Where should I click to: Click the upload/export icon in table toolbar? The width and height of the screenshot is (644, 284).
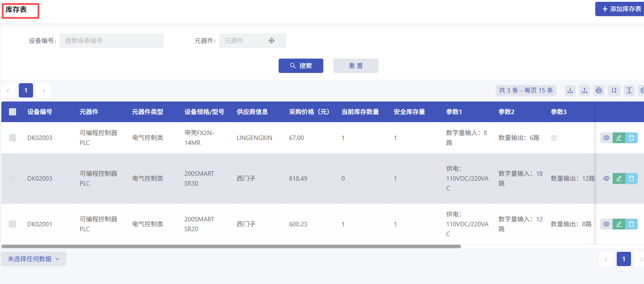[585, 90]
